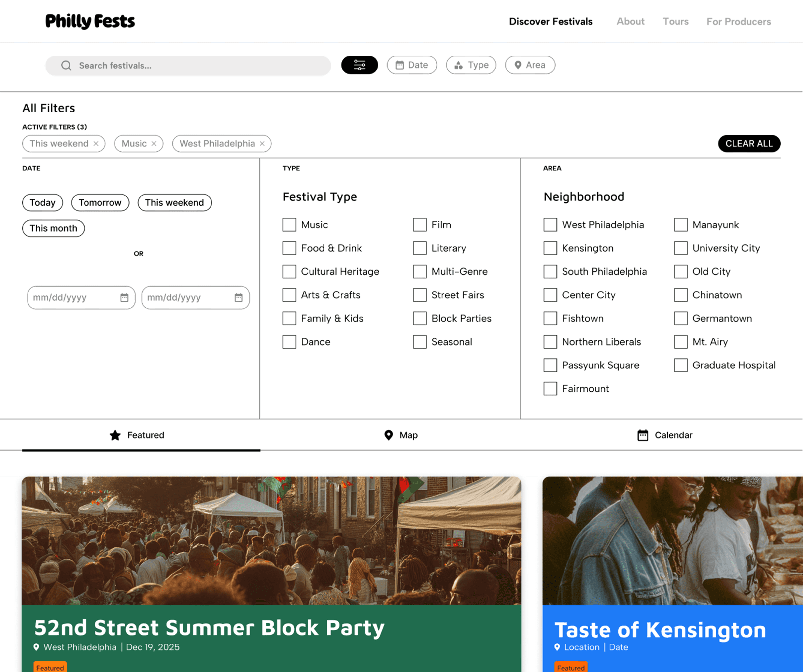
Task: Check the Food & Drink festival type
Action: coord(289,248)
